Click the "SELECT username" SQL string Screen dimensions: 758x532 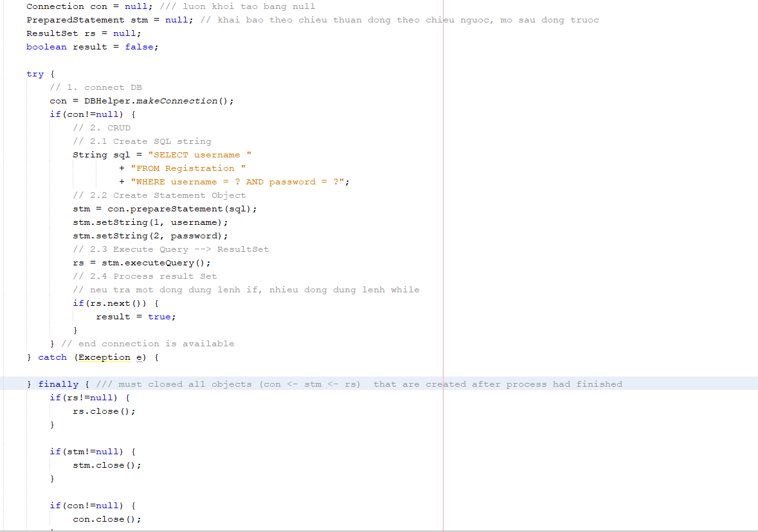(200, 155)
